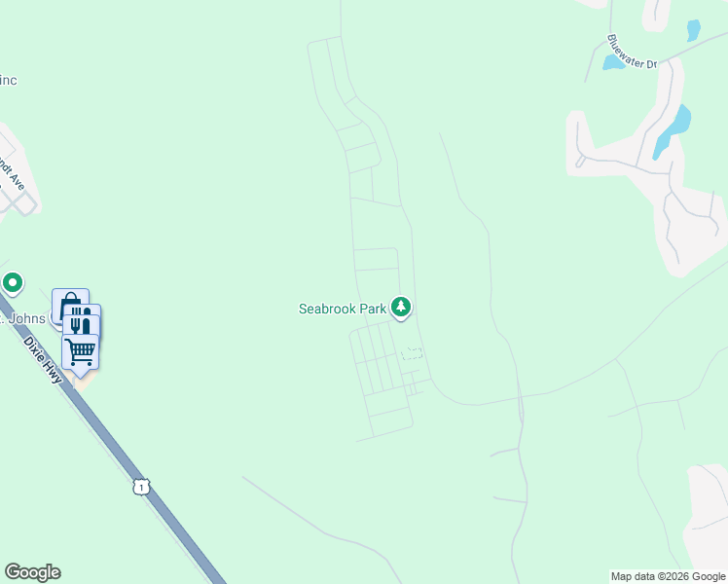Click the gray developed area at bottom right
The image size is (728, 584).
[707, 515]
